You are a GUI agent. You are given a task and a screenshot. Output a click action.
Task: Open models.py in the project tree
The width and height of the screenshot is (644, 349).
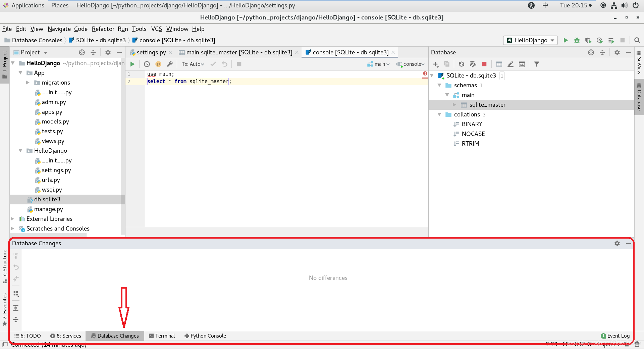coord(55,121)
